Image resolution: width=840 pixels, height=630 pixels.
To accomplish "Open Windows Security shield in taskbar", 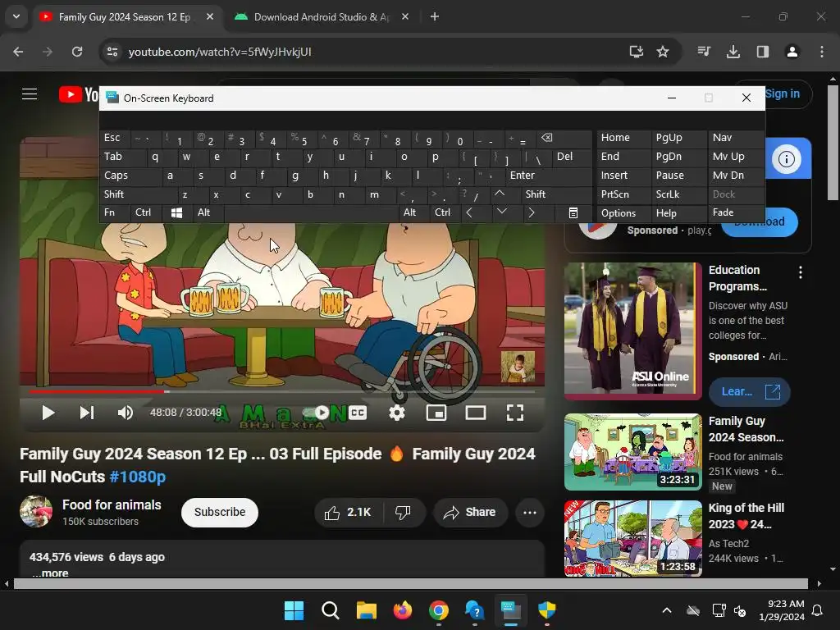I will (547, 610).
